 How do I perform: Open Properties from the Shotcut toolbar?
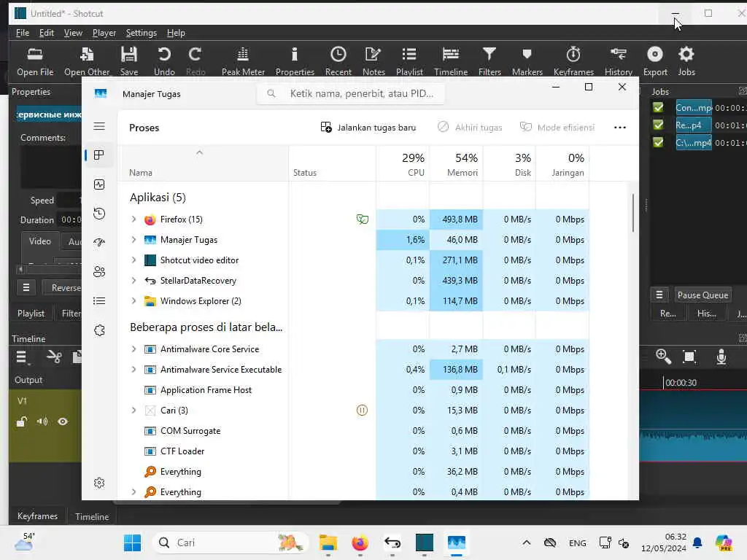[295, 62]
